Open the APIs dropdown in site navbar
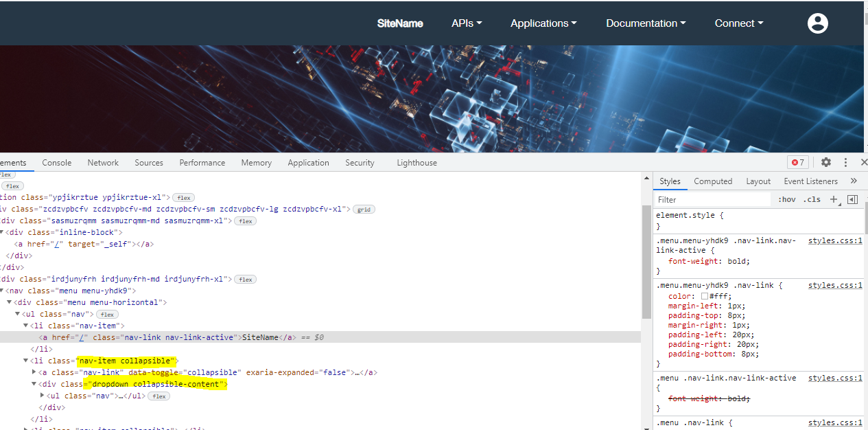 coord(467,23)
